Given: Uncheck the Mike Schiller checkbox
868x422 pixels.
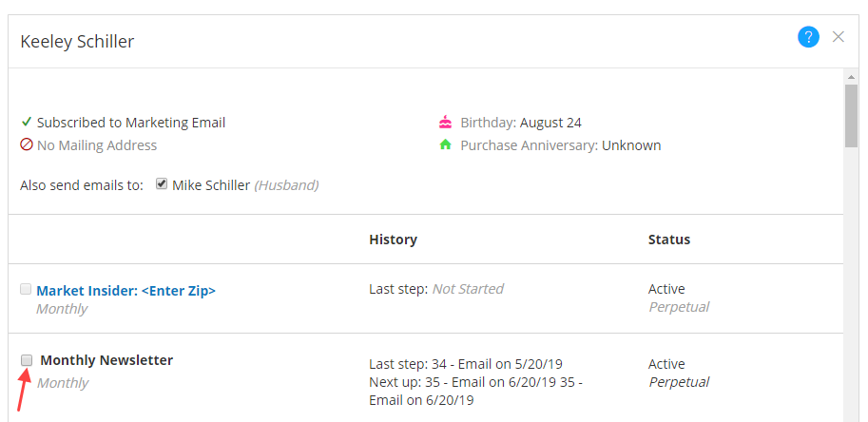Looking at the screenshot, I should pyautogui.click(x=162, y=184).
